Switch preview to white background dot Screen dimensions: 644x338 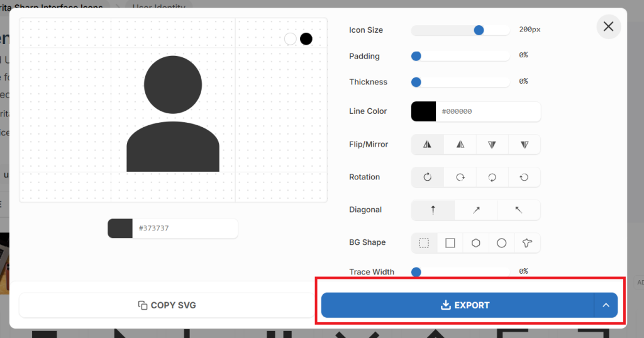pyautogui.click(x=291, y=39)
